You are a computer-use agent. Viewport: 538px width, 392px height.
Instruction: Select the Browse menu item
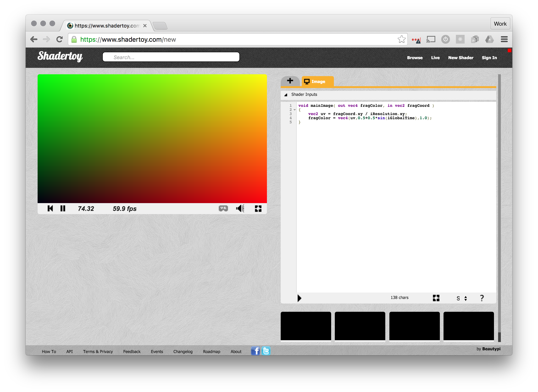click(x=415, y=58)
